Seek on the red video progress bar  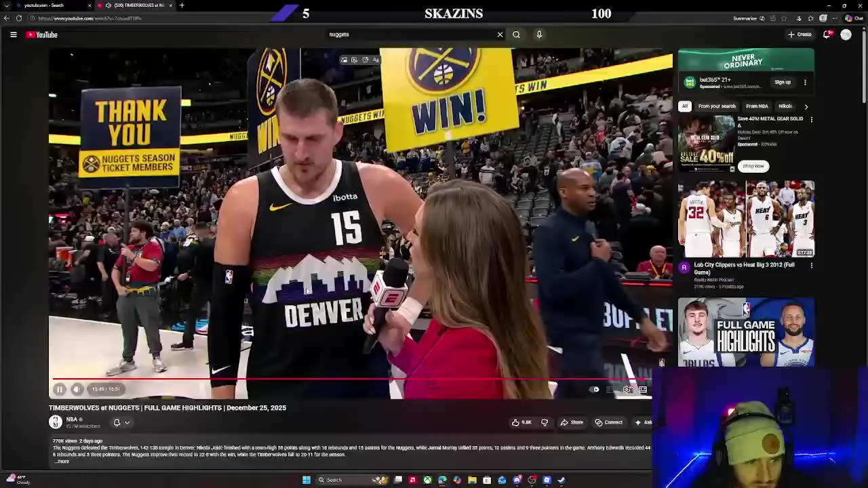[351, 380]
